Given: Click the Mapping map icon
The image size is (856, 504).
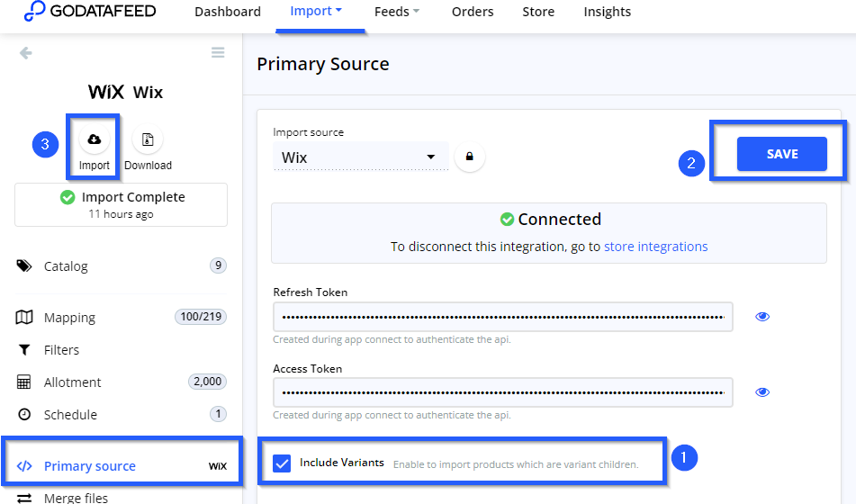Looking at the screenshot, I should (x=24, y=318).
